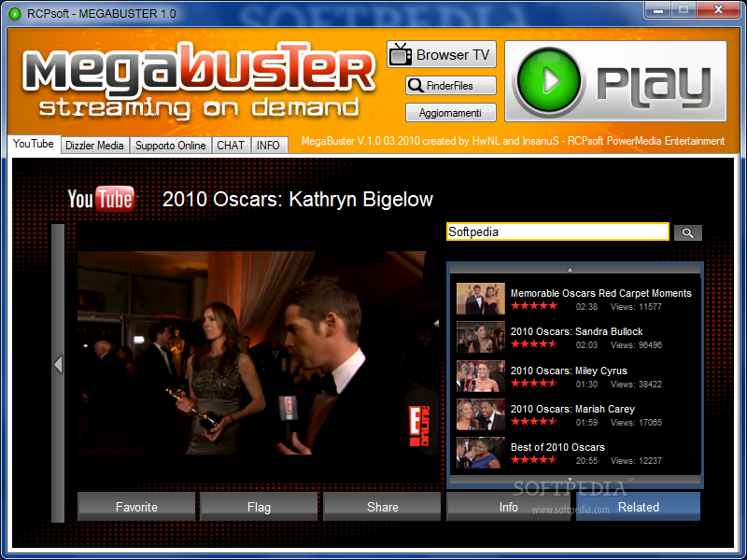This screenshot has width=747, height=560.
Task: Click the Flag button
Action: tap(259, 507)
